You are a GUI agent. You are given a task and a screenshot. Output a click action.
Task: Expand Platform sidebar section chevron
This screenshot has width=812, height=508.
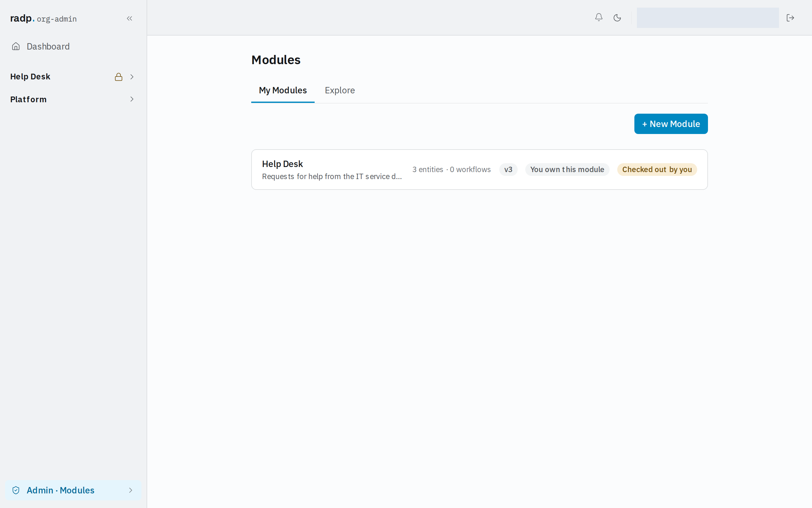[132, 99]
